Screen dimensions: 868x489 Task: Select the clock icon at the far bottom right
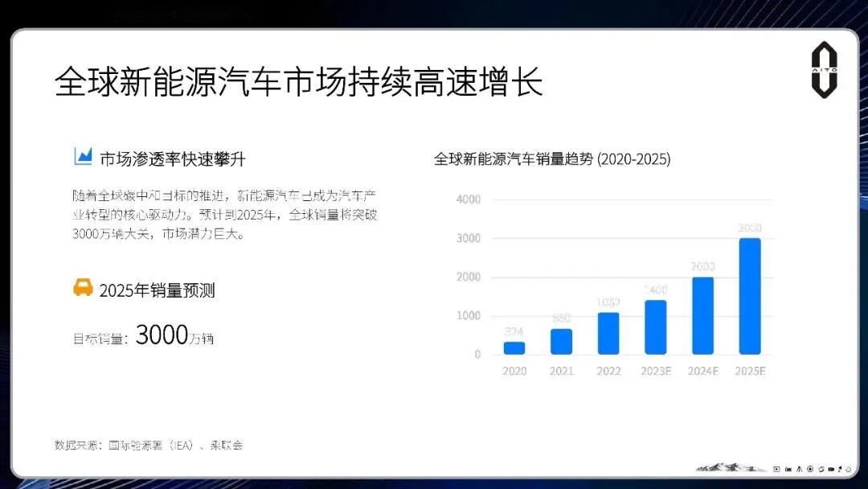tap(848, 468)
